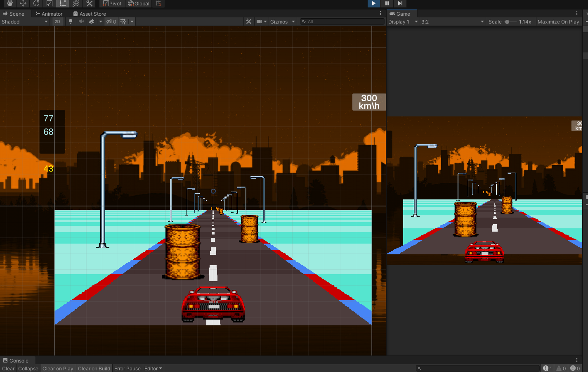
Task: Start Play mode
Action: coord(373,3)
